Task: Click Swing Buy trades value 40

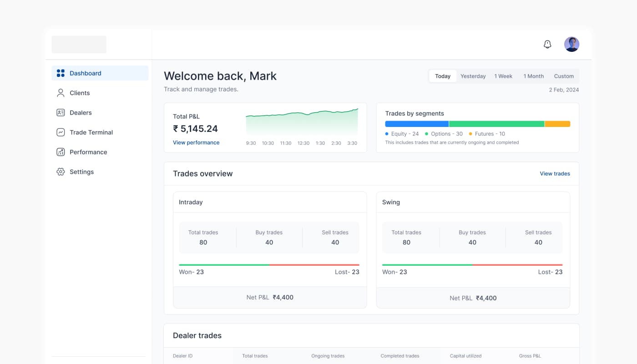Action: coord(472,243)
